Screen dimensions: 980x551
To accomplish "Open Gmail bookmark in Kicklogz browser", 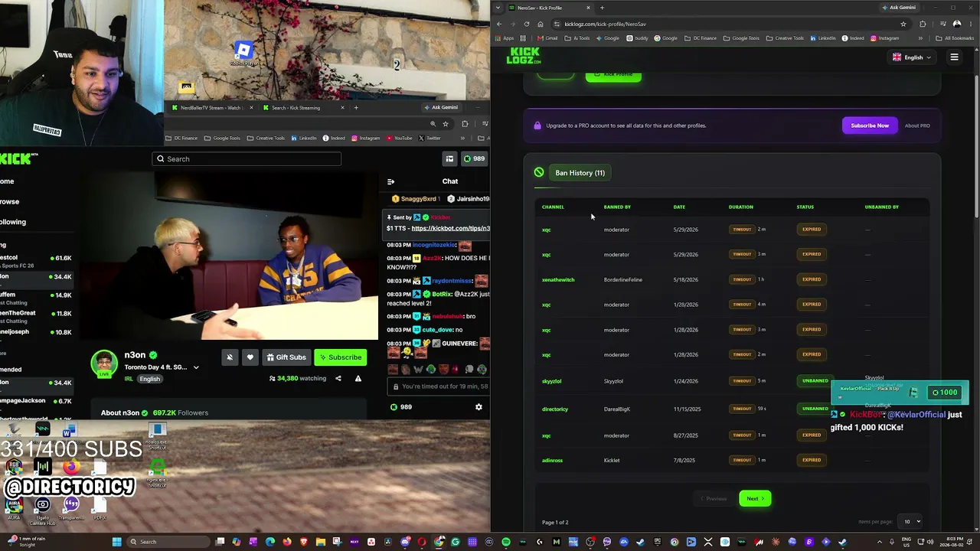I will [x=547, y=38].
